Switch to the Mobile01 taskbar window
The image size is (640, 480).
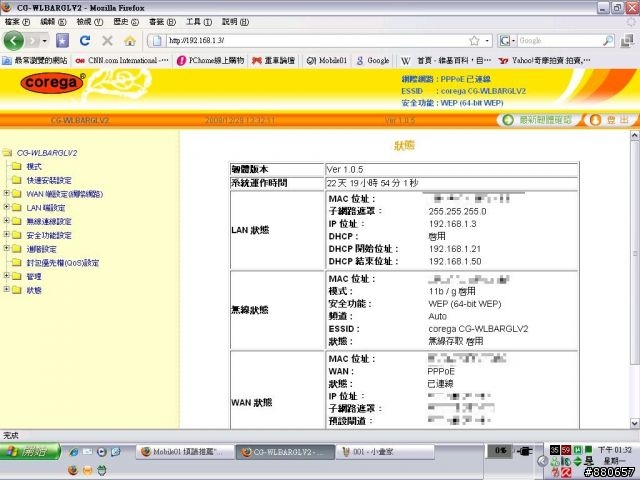tap(185, 452)
